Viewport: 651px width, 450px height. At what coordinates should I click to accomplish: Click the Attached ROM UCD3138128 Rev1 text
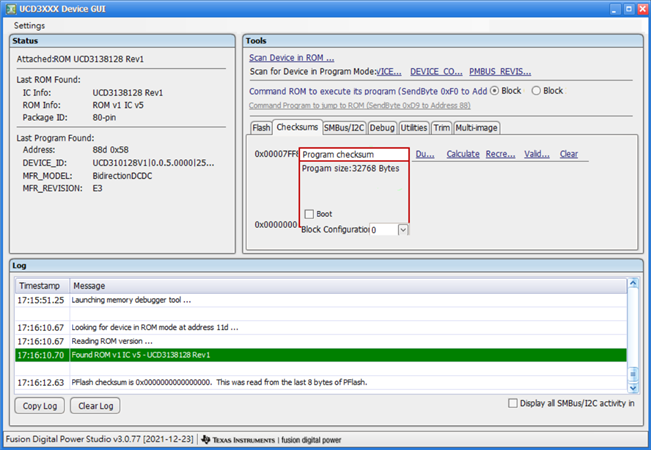pos(80,59)
